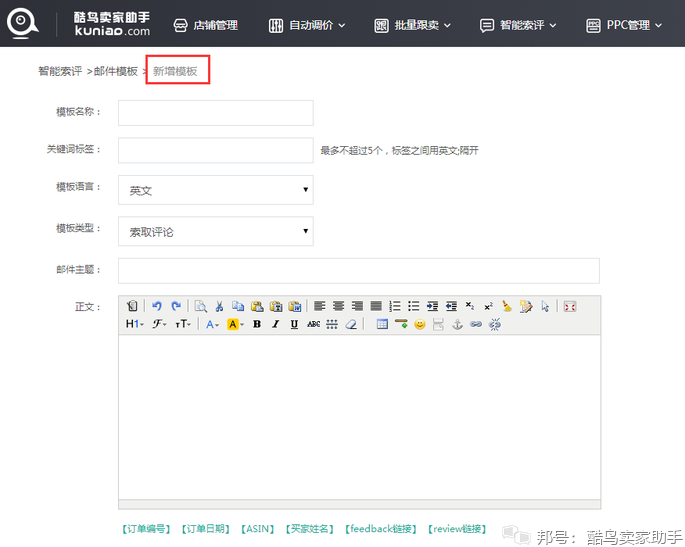The height and width of the screenshot is (547, 685).
Task: Toggle fullscreen editor mode
Action: click(570, 306)
